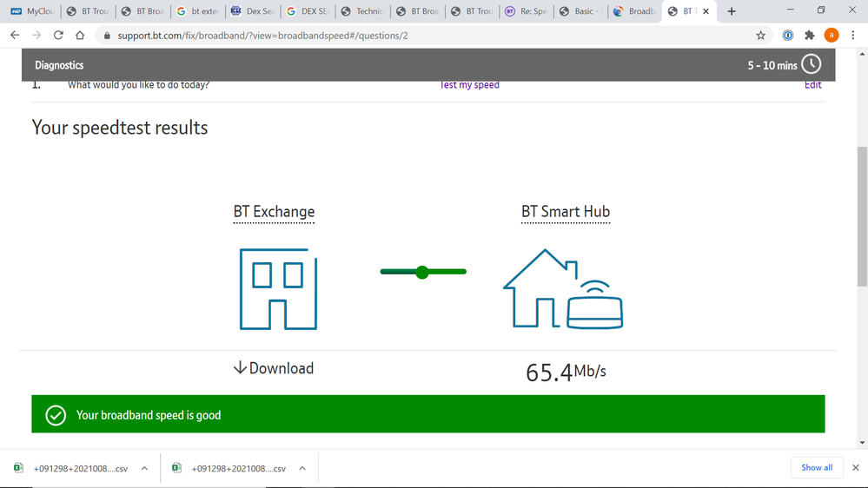Click the Edit link for question one
Screen dimensions: 868x488
812,85
